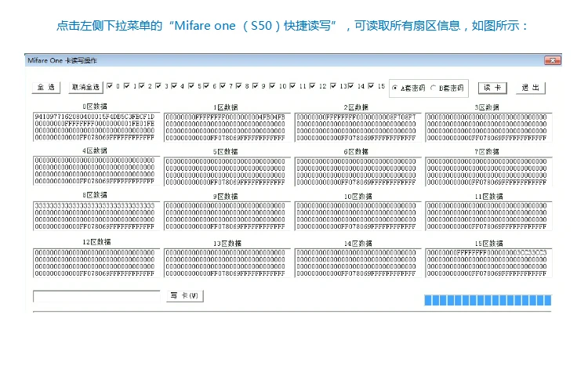
Task: Click inside the 5区数据 data box
Action: coord(227,172)
